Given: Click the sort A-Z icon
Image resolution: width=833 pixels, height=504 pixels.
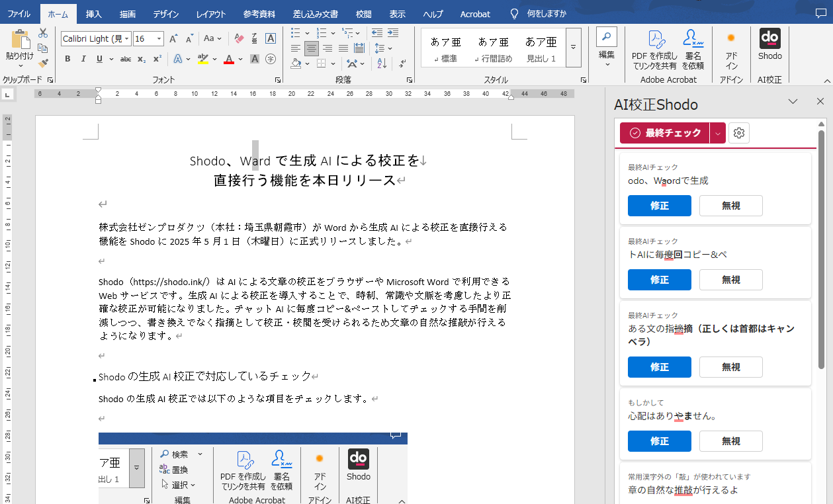Looking at the screenshot, I should click(x=381, y=63).
